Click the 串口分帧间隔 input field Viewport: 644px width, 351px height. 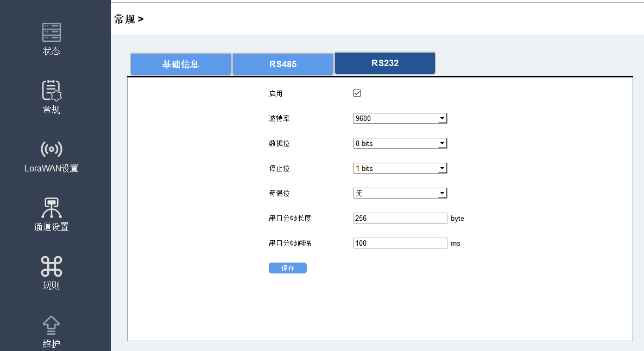tap(400, 243)
